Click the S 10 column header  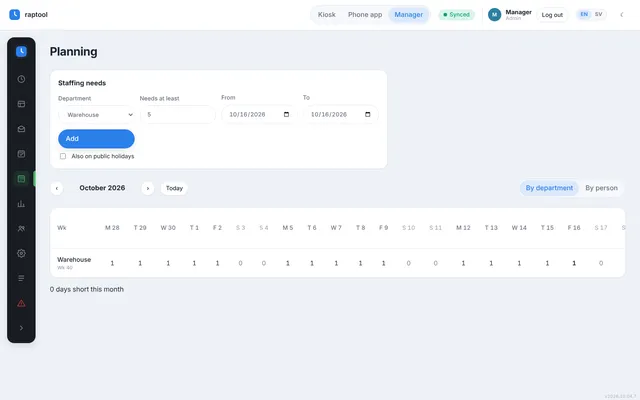click(x=409, y=228)
